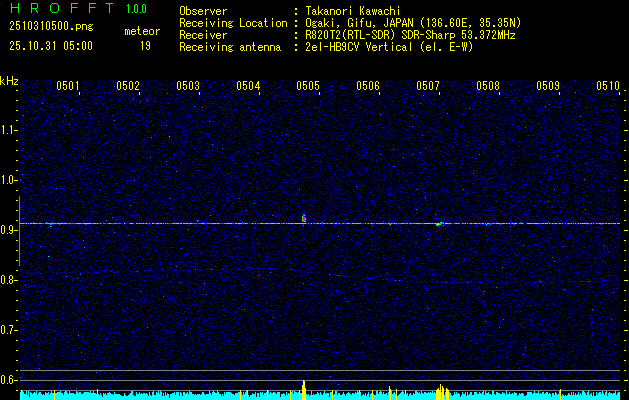Click the 'Receiving antenna' label
Image resolution: width=629 pixels, height=400 pixels.
[230, 47]
